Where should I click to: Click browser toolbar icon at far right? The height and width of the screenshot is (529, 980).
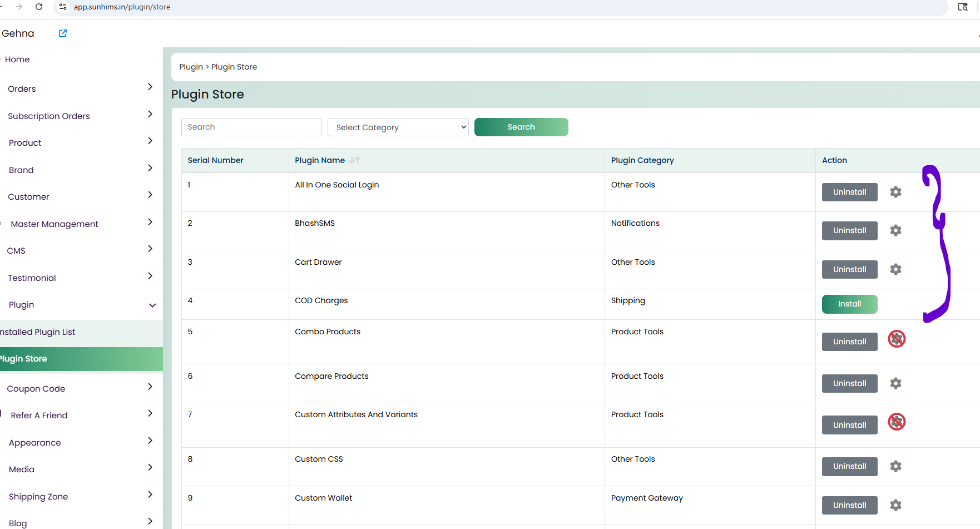tap(963, 7)
